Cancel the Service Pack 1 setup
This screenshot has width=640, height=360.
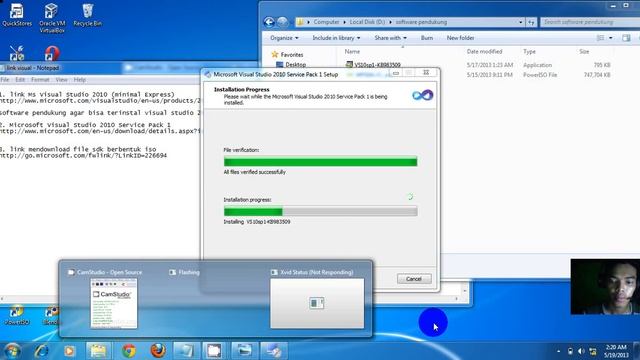(414, 279)
